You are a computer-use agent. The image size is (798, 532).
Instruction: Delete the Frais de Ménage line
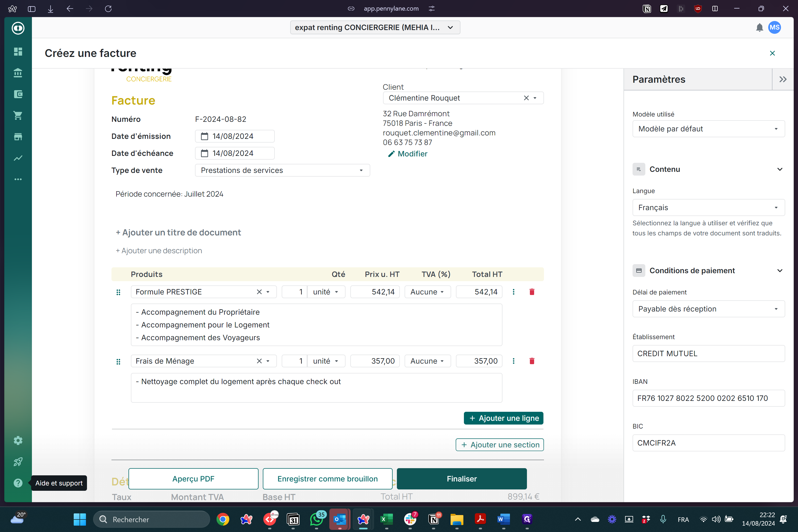(532, 361)
